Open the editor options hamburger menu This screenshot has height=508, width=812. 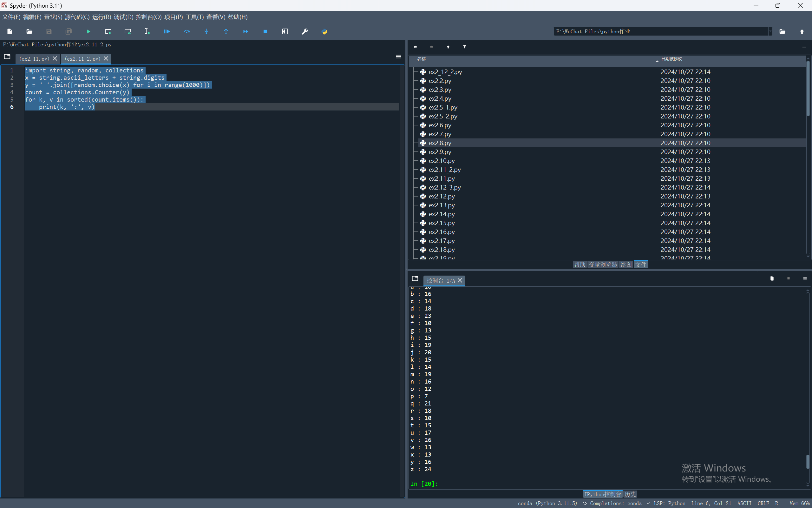point(399,57)
